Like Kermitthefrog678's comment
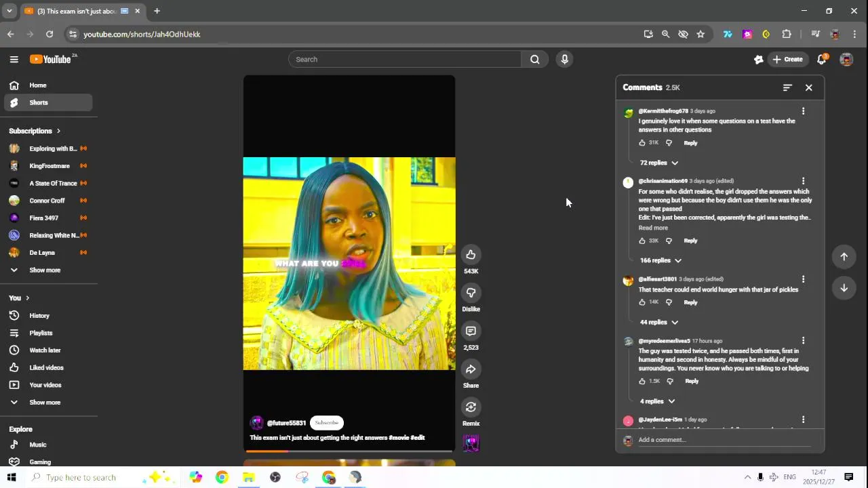Screen dimensions: 868x488 (x=642, y=143)
